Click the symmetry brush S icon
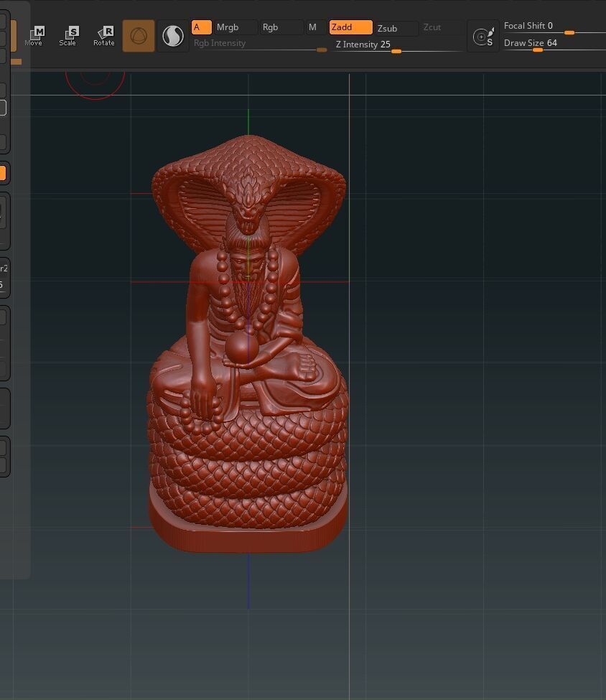606x700 pixels. pos(483,36)
